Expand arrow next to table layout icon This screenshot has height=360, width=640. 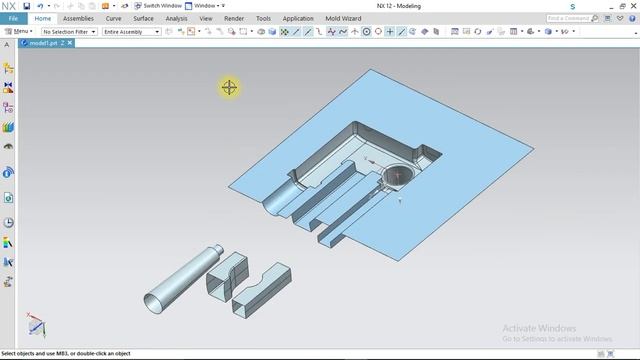tap(522, 31)
